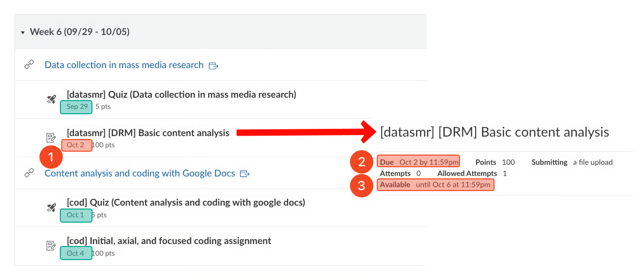
Task: Click external link icon after Data collection title
Action: (x=213, y=66)
